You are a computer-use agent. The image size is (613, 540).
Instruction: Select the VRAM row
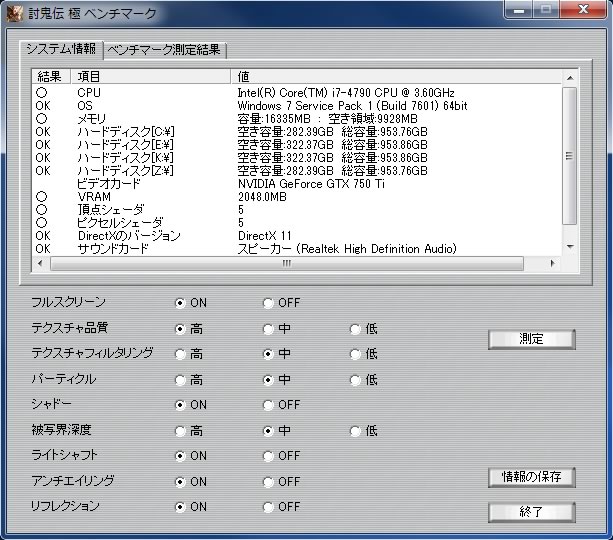(297, 197)
